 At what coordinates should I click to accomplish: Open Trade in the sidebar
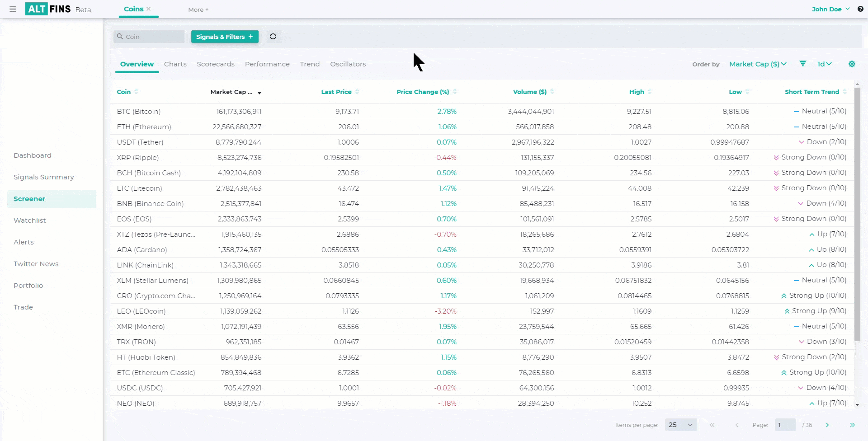tap(23, 307)
